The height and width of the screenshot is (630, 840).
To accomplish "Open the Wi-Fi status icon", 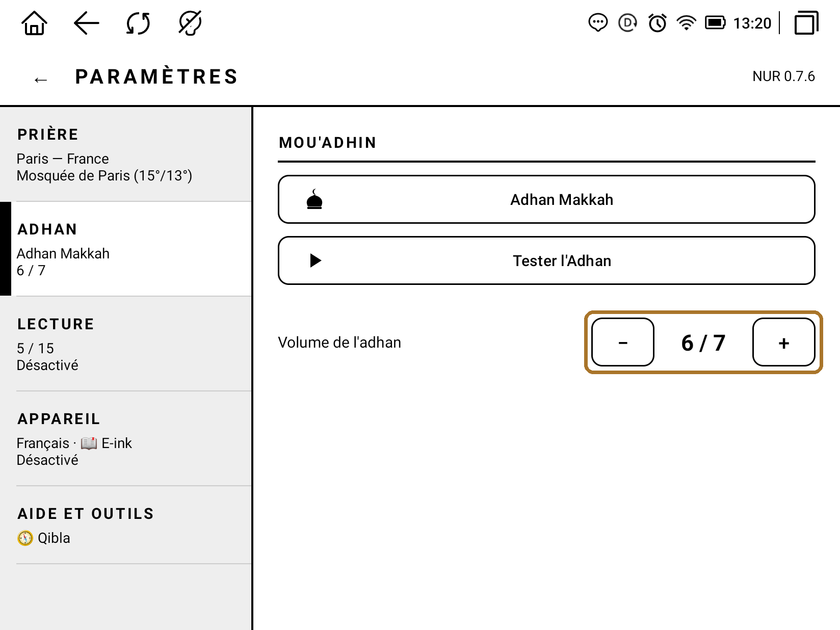I will [x=687, y=23].
